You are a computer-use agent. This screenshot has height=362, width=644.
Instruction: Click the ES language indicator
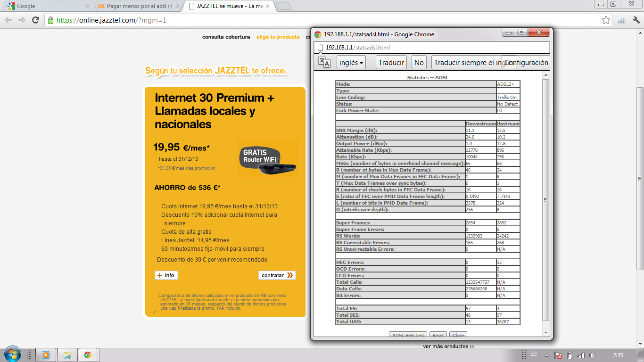click(x=534, y=354)
